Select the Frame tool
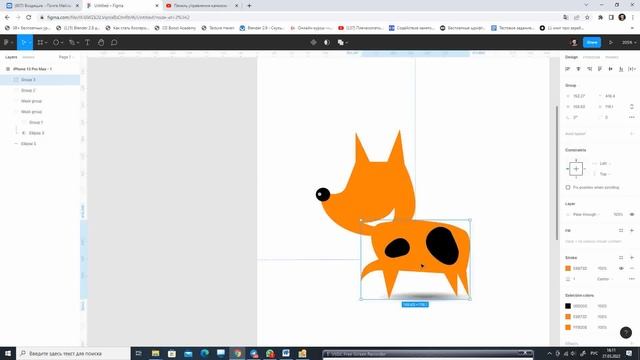Image resolution: width=640 pixels, height=360 pixels. point(40,42)
